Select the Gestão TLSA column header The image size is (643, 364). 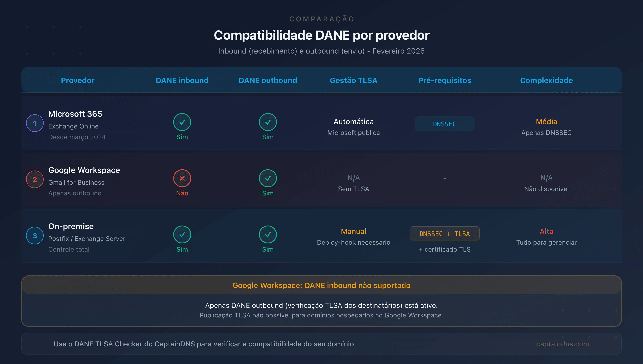point(353,80)
